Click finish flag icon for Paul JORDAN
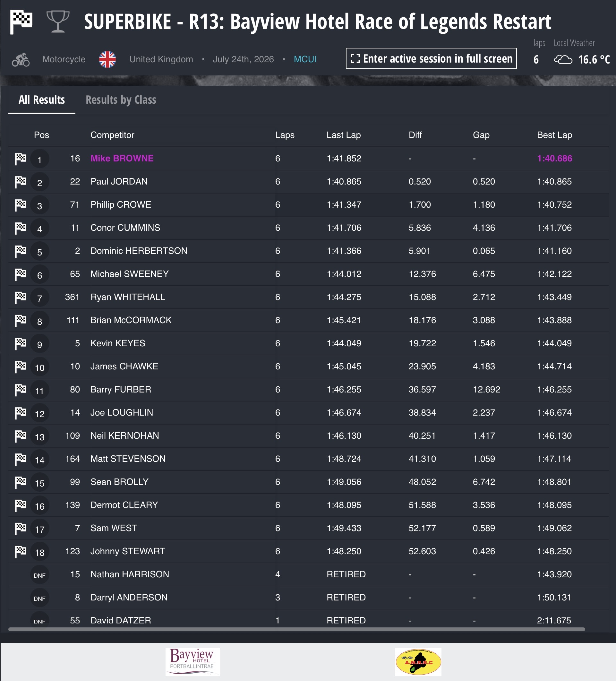Image resolution: width=616 pixels, height=681 pixels. point(20,182)
